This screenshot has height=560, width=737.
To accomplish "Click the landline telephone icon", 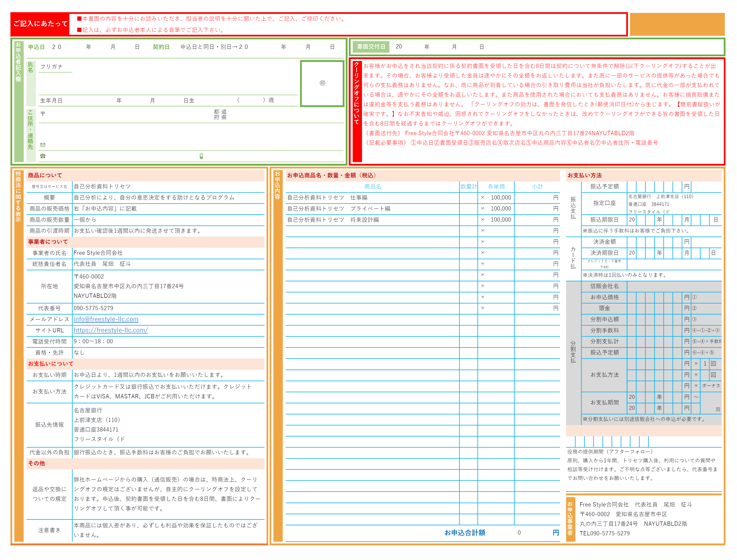I will point(43,156).
